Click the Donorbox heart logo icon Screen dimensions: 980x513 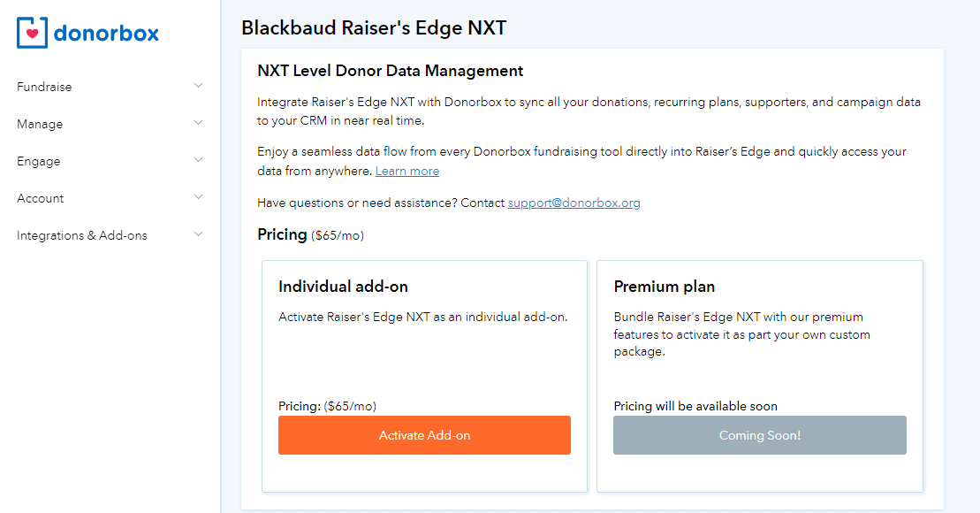click(33, 33)
